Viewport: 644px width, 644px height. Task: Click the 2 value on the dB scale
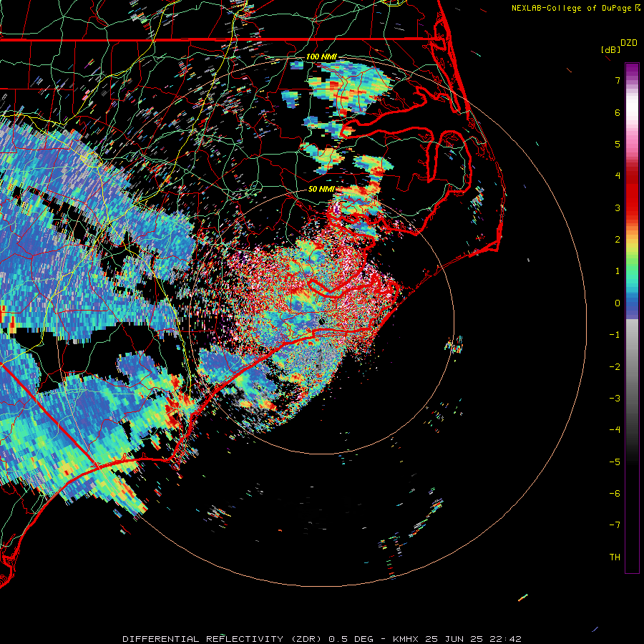tap(618, 240)
